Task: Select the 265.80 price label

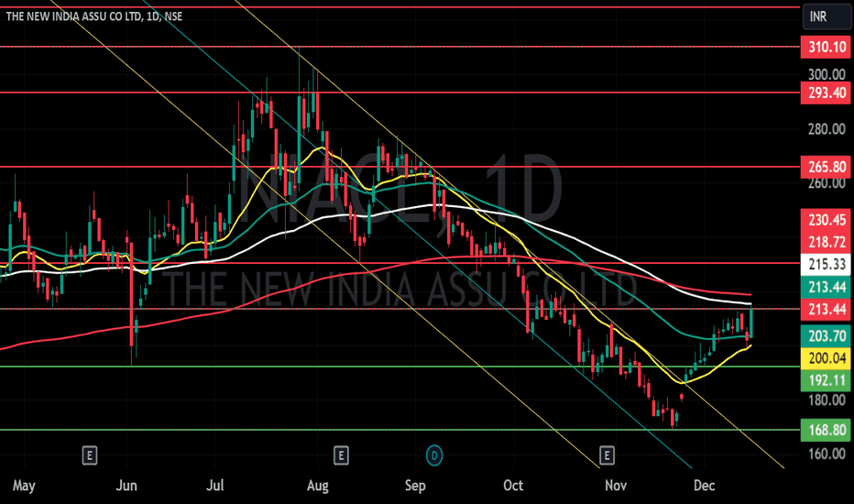Action: pos(826,167)
